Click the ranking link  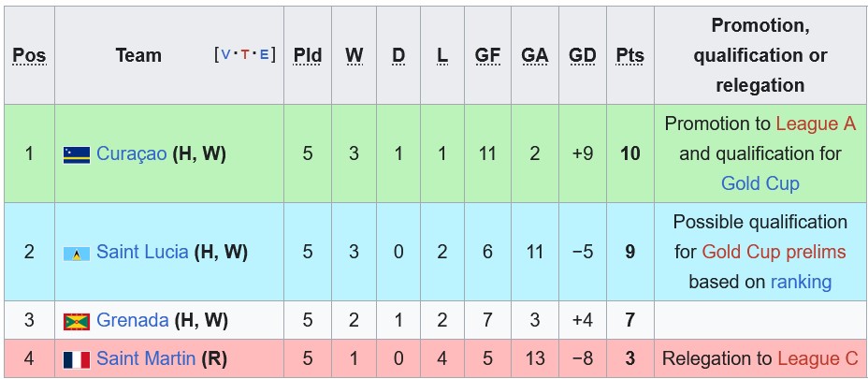point(801,282)
